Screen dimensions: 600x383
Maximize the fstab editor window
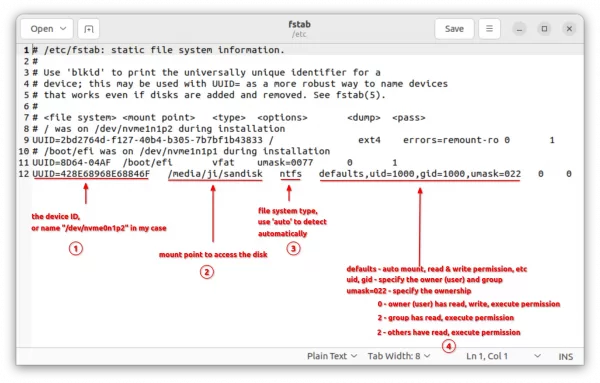pyautogui.click(x=544, y=29)
